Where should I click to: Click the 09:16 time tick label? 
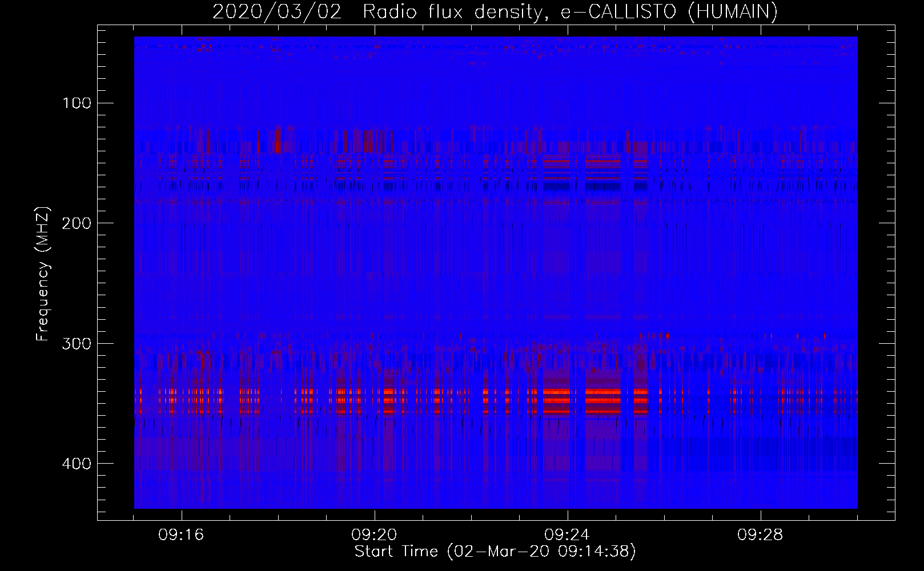pos(181,535)
